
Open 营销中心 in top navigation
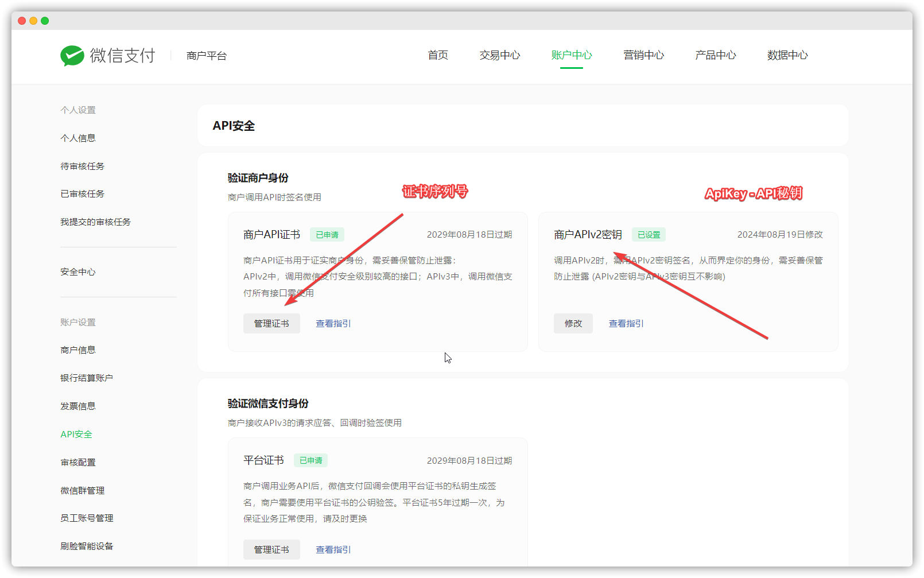pyautogui.click(x=644, y=55)
